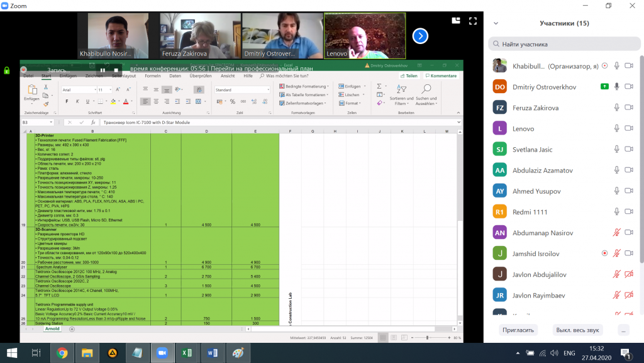Viewport: 644px width, 363px height.
Task: Toggle underline formatting (U) in Excel
Action: [x=87, y=101]
